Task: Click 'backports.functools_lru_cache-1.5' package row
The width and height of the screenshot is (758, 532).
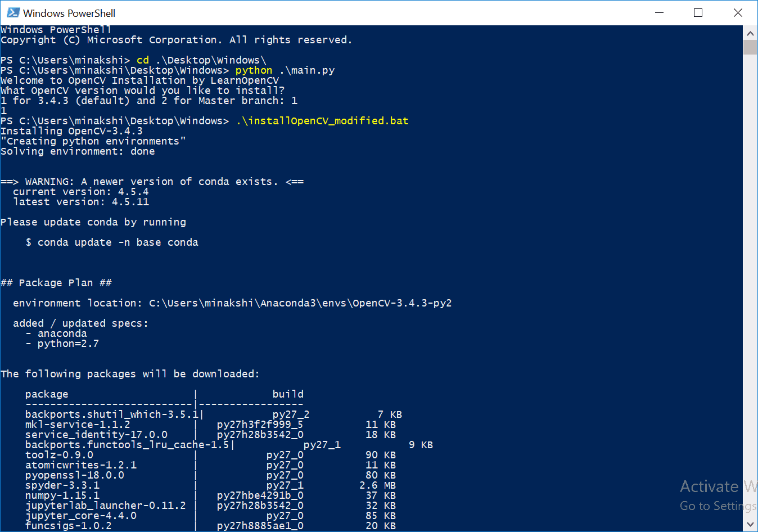Action: (x=229, y=445)
